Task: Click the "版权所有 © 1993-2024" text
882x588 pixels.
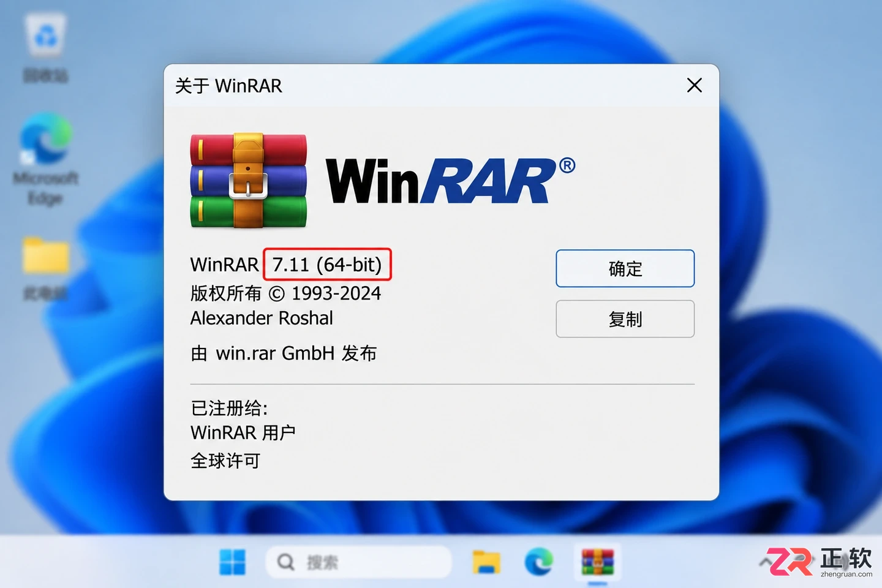Action: point(285,293)
